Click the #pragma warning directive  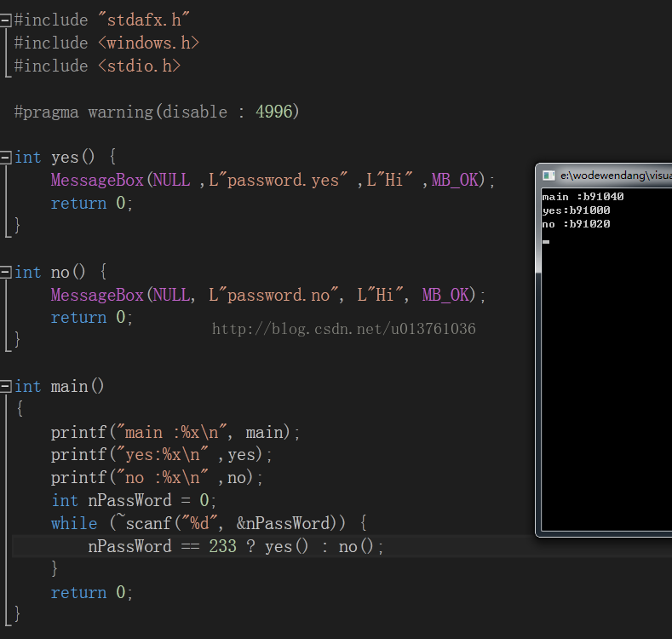(x=157, y=112)
